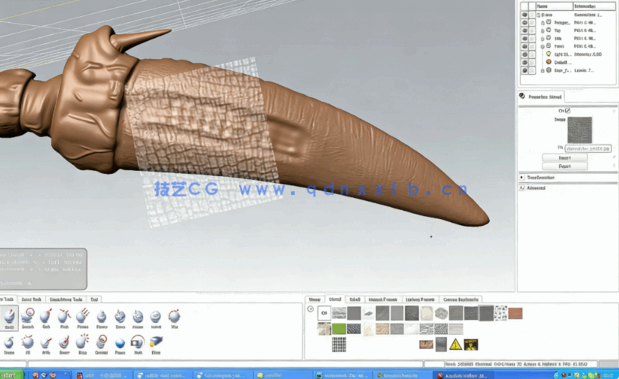619x379 pixels.
Task: Click the stencil image preview thumbnail
Action: [580, 129]
